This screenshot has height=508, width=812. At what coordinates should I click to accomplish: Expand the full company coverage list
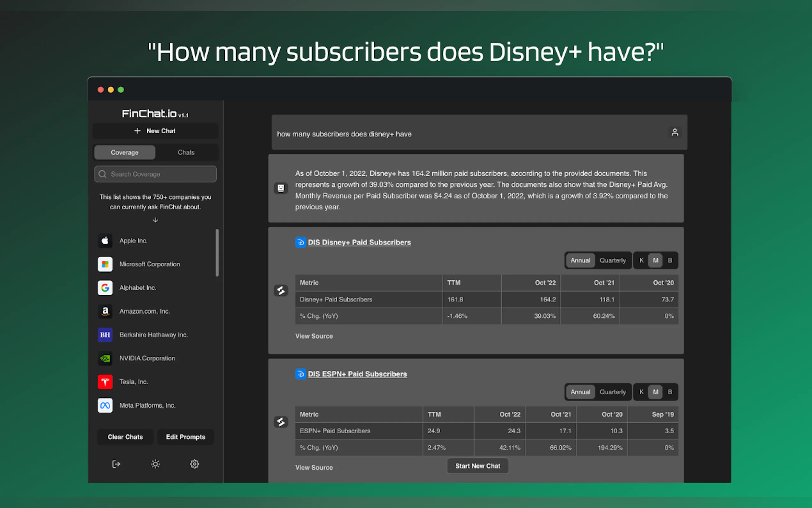tap(155, 220)
